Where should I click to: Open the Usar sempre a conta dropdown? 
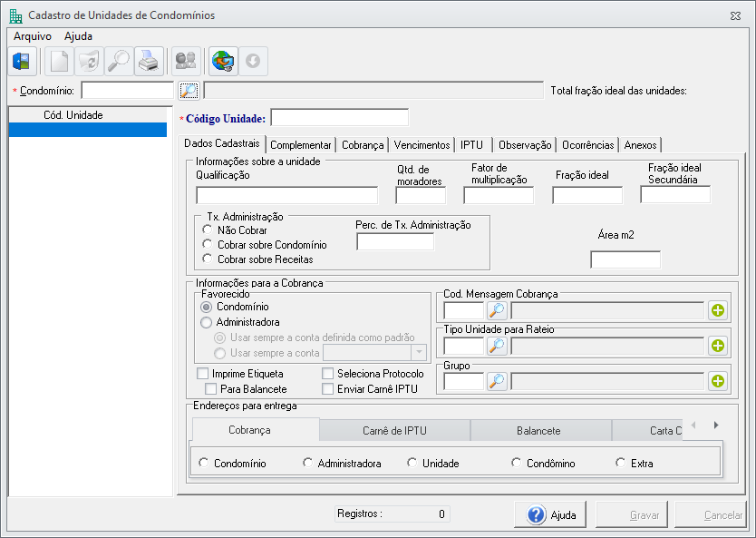[x=419, y=352]
